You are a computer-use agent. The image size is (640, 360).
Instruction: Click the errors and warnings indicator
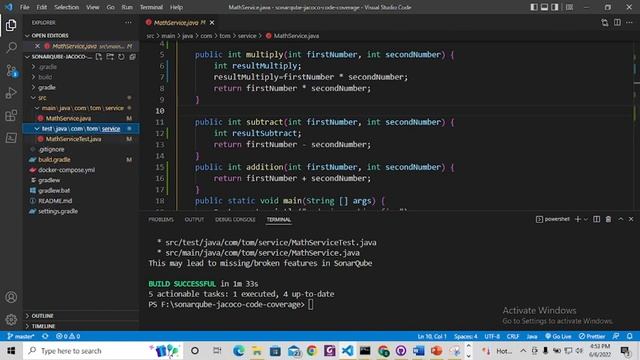click(x=68, y=336)
